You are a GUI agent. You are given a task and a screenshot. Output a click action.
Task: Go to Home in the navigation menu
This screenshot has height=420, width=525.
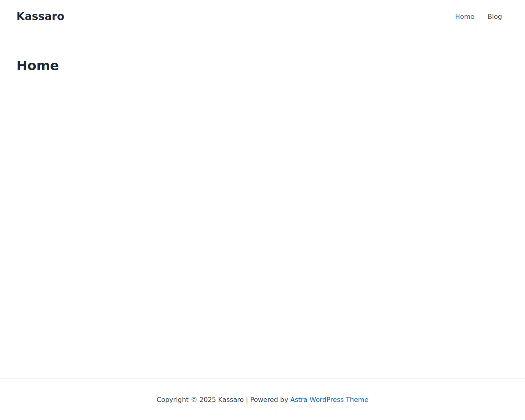coord(464,16)
